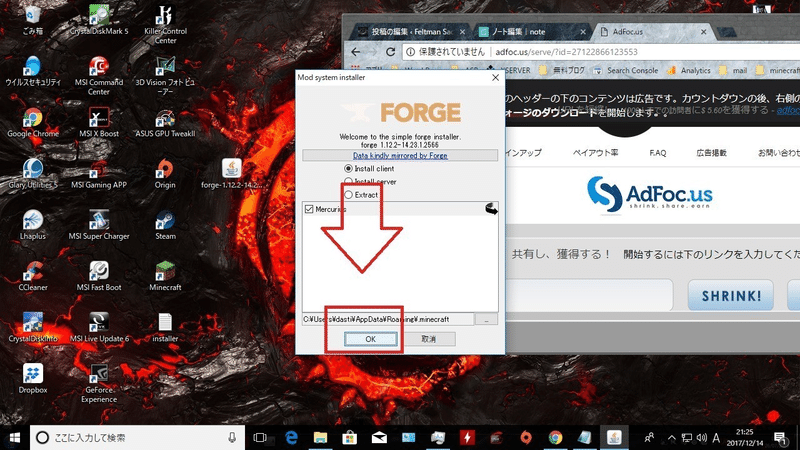
Task: Switch to the ノート編集 note tab in Chrome
Action: 532,32
